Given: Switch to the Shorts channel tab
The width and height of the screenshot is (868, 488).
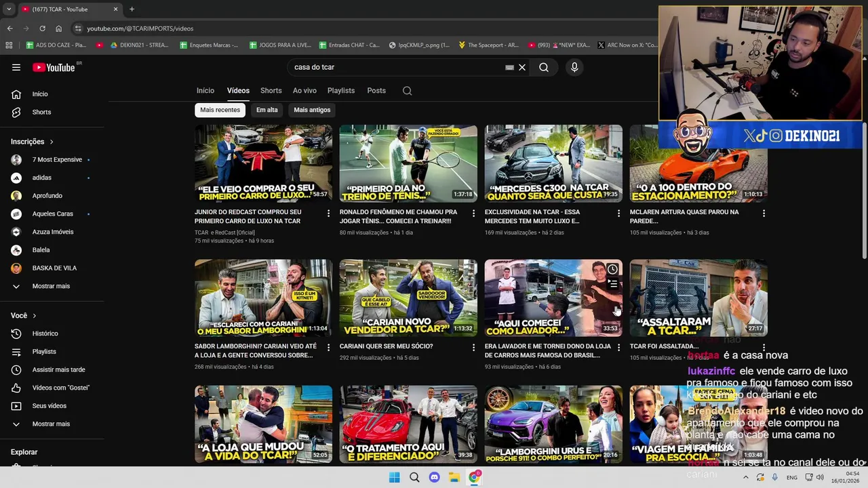Looking at the screenshot, I should pyautogui.click(x=271, y=91).
